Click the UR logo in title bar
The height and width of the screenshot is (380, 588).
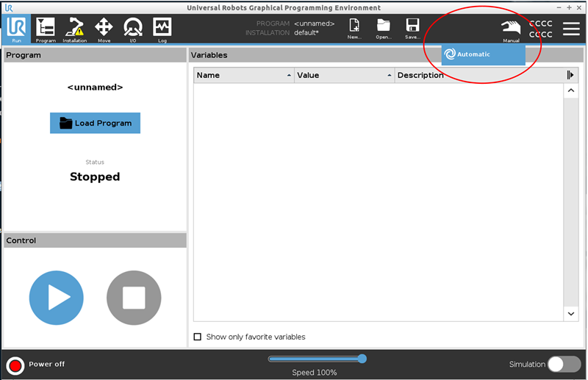pos(9,8)
